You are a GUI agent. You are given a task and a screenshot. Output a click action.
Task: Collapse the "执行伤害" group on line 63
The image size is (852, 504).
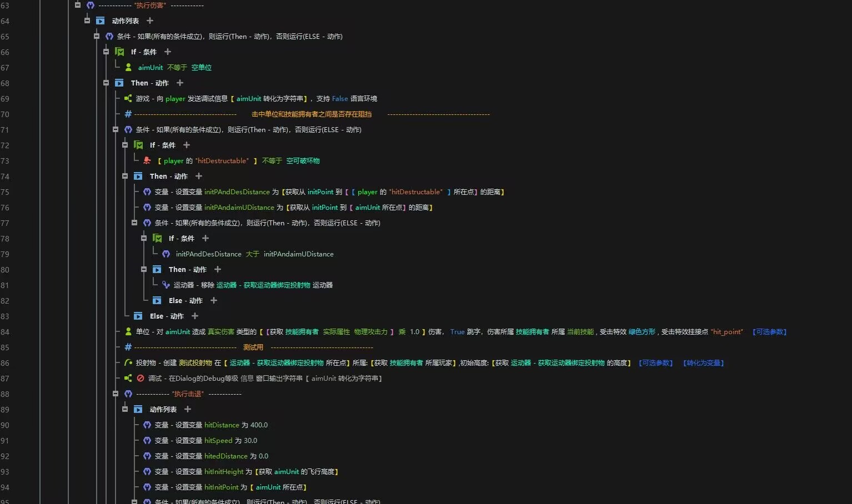[x=78, y=5]
